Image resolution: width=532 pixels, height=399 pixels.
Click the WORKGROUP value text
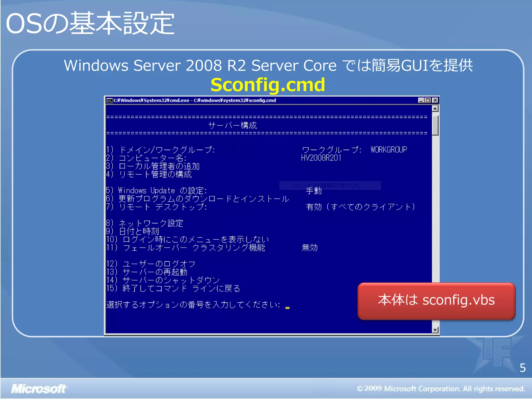[389, 150]
